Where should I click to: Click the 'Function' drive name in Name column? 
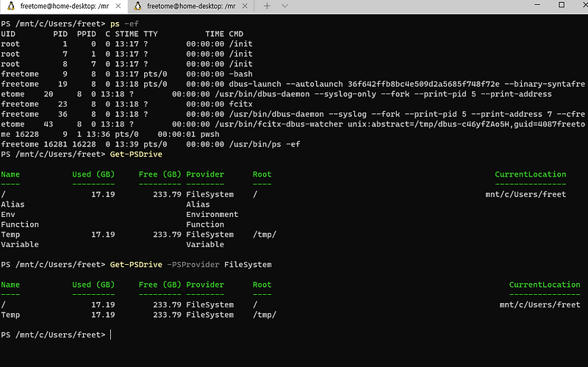point(20,224)
